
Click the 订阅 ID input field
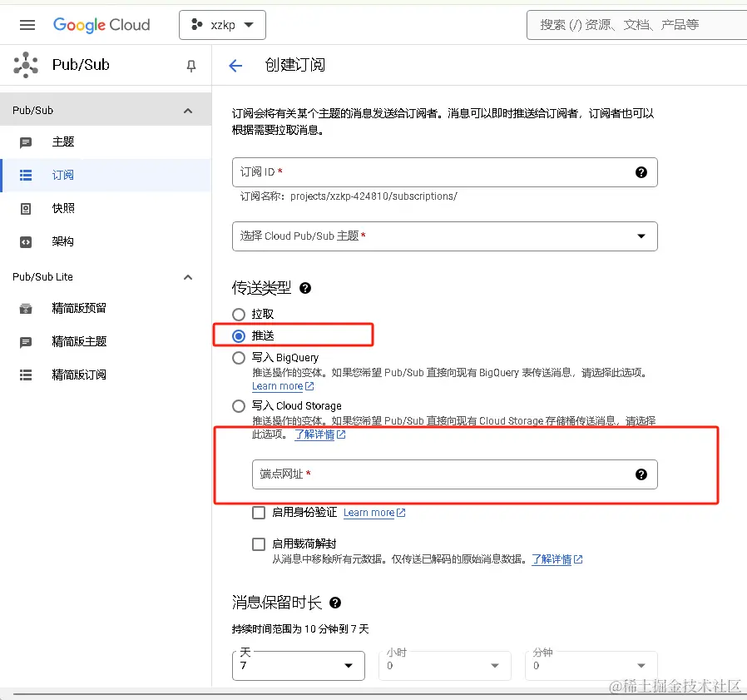444,172
